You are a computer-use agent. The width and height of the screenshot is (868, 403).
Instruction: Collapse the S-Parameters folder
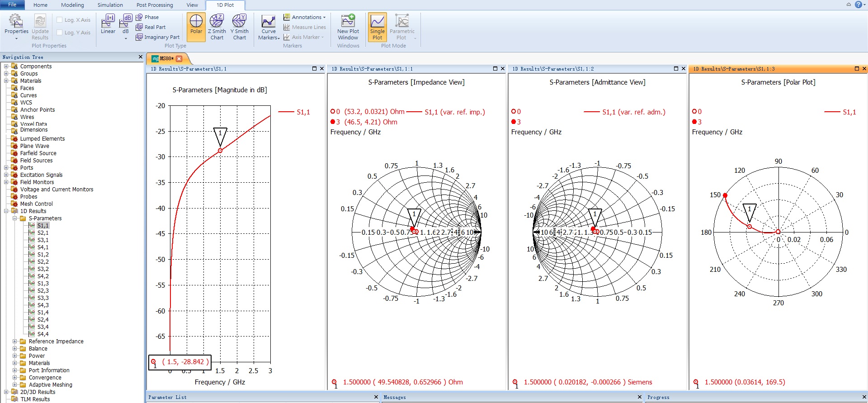15,218
